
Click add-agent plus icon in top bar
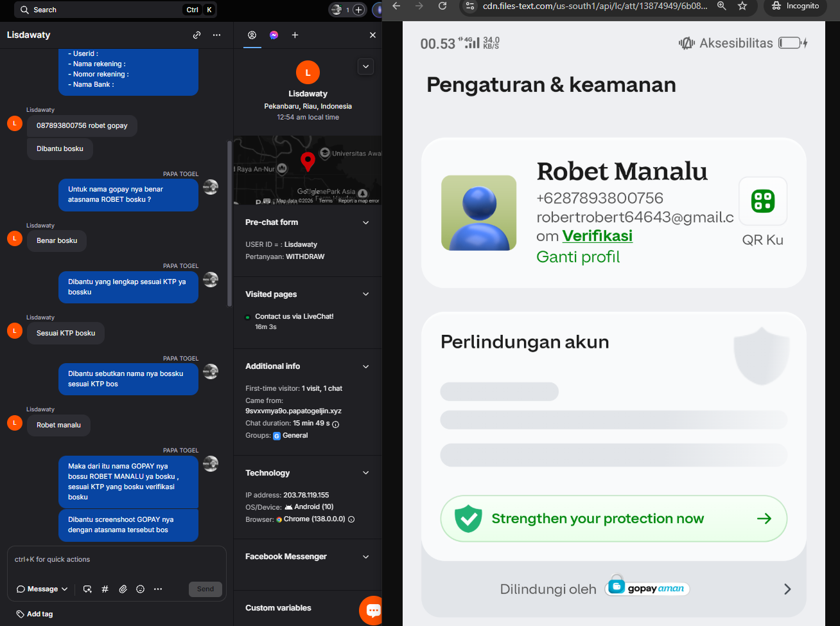358,10
